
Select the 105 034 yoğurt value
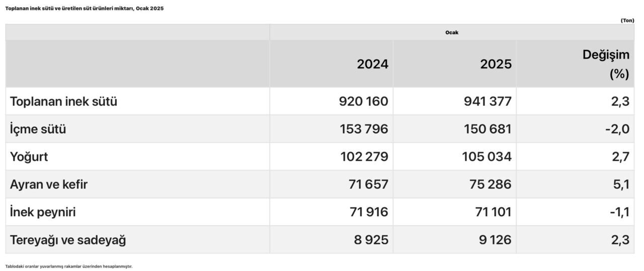point(487,157)
